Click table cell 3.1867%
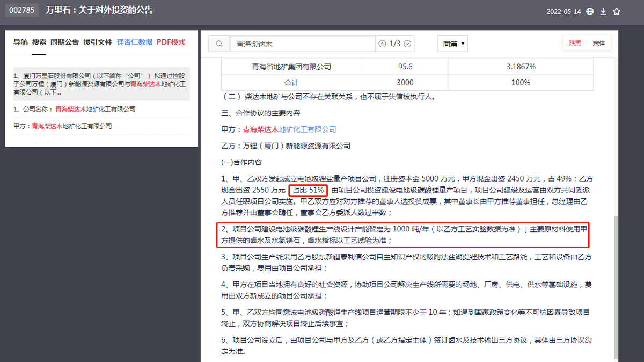 pos(521,67)
